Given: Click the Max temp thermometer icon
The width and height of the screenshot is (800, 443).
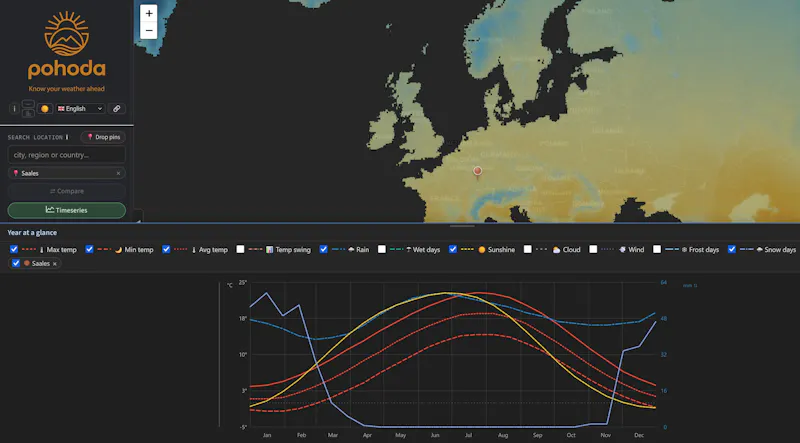Looking at the screenshot, I should click(42, 250).
